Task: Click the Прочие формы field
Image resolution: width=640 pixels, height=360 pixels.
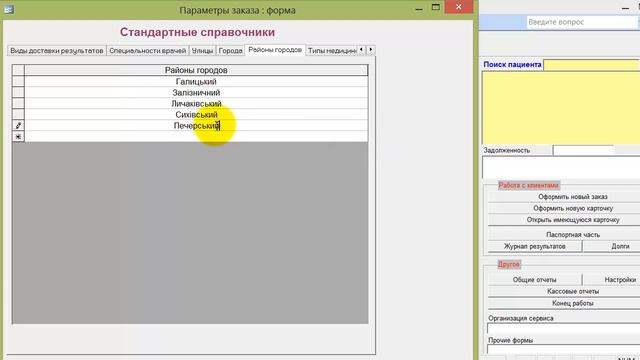Action: pyautogui.click(x=564, y=349)
